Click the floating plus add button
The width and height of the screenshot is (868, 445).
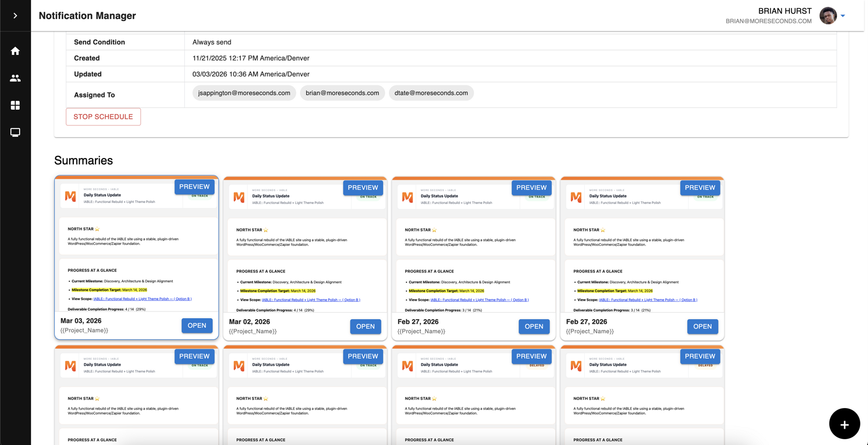[844, 424]
